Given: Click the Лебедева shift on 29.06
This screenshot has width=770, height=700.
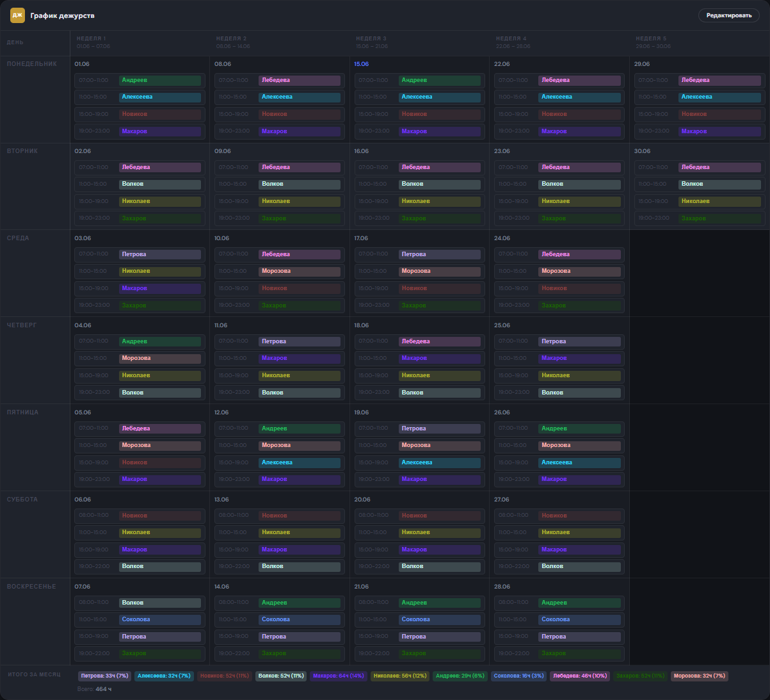Looking at the screenshot, I should (x=719, y=81).
